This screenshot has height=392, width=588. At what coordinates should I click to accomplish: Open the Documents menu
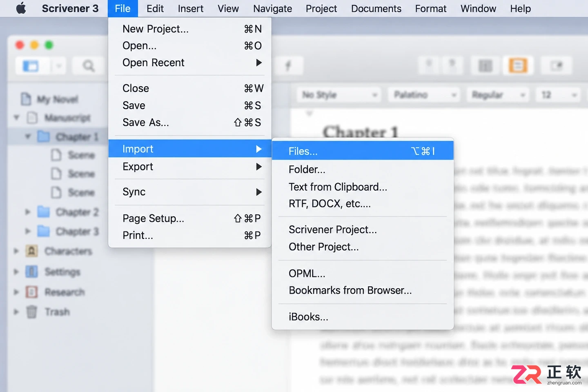[x=376, y=9]
